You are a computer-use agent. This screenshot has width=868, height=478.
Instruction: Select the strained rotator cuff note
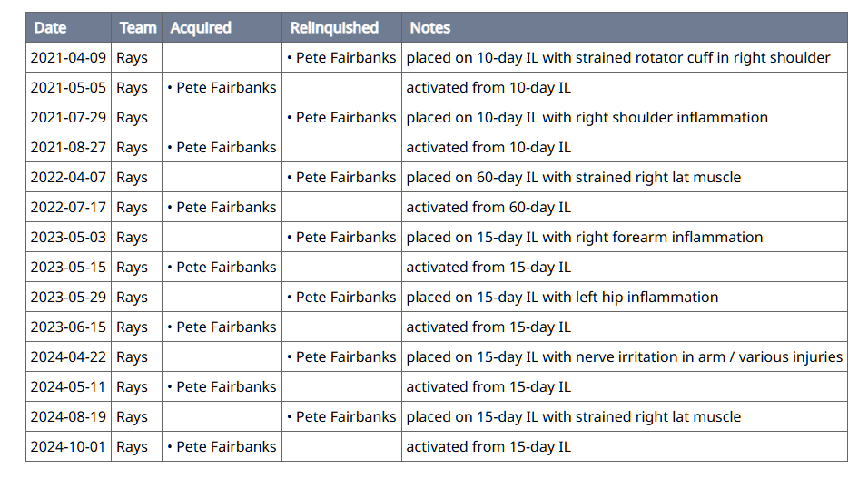617,58
